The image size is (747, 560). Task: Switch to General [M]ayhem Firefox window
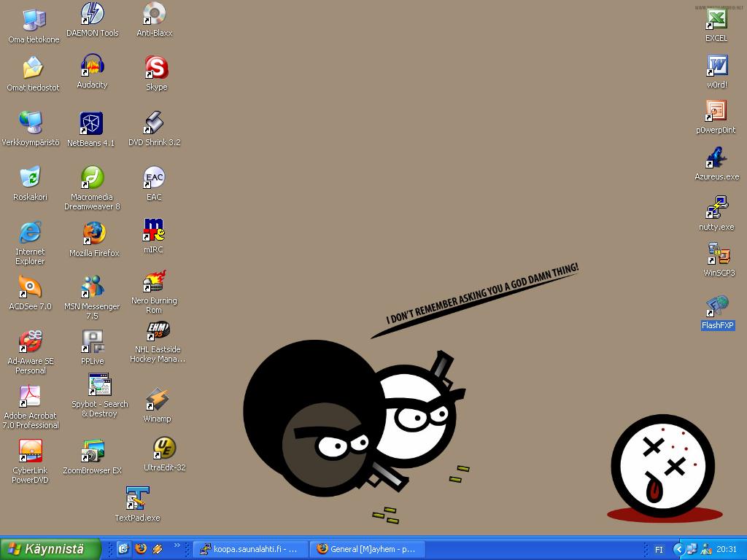point(367,549)
